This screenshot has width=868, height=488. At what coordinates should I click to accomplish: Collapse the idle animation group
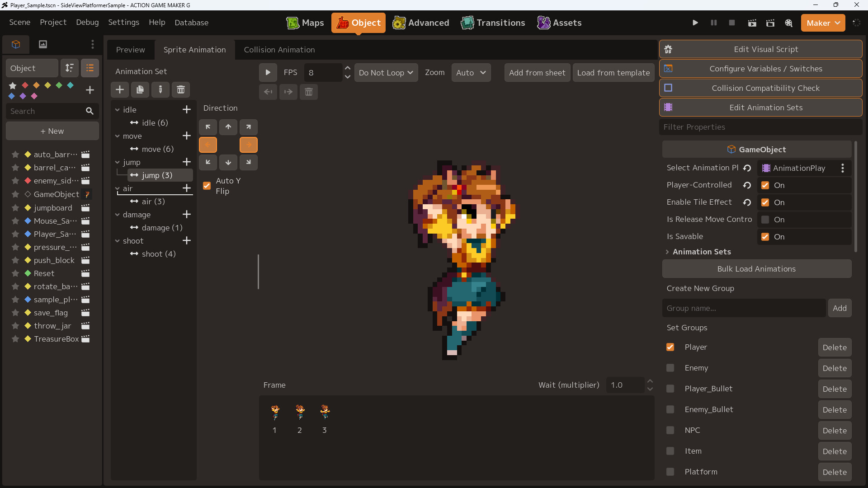pos(117,110)
